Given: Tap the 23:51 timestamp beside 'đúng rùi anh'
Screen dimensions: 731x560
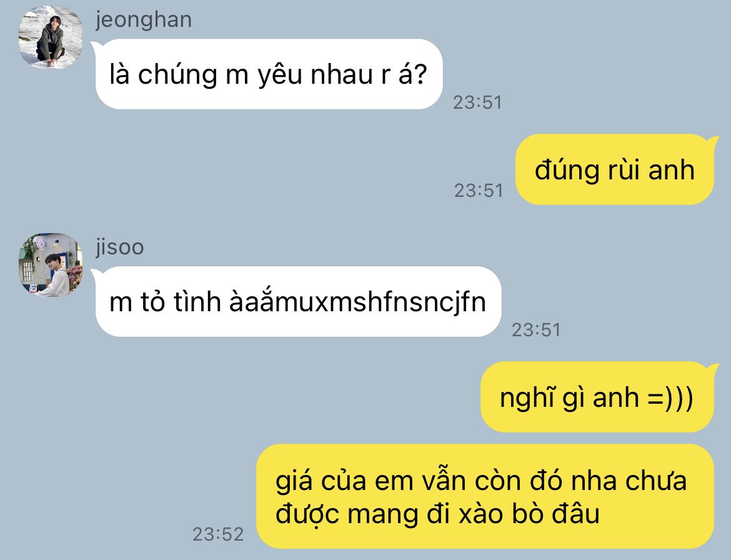Looking at the screenshot, I should [479, 191].
